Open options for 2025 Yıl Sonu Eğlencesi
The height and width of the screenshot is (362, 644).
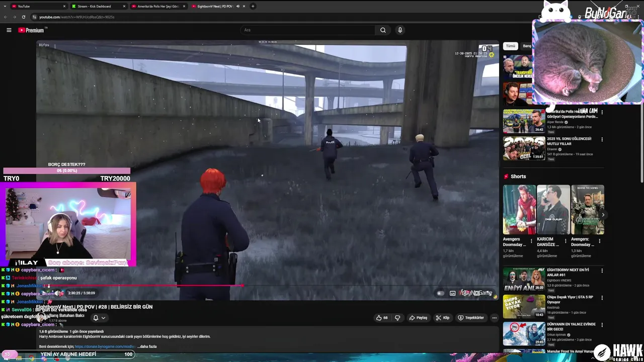[602, 140]
